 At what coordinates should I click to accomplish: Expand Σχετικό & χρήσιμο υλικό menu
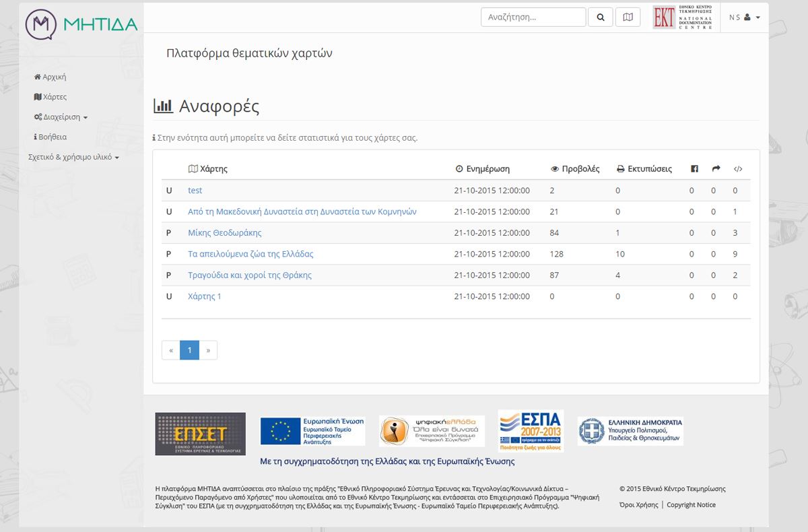pyautogui.click(x=73, y=158)
